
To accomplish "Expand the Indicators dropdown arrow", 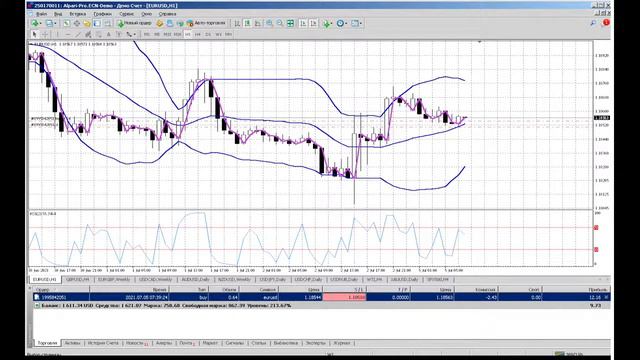I will [x=331, y=23].
